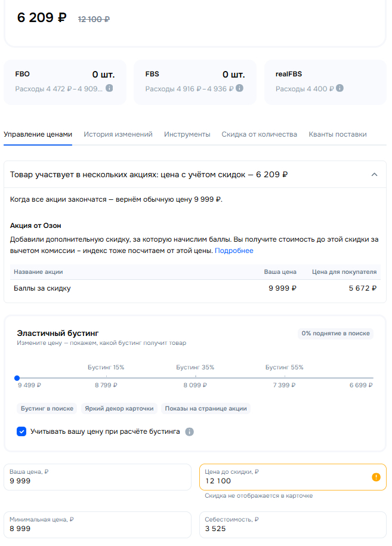Viewport: 392px width, 546px height.
Task: Collapse the promotions info panel chevron
Action: point(374,174)
